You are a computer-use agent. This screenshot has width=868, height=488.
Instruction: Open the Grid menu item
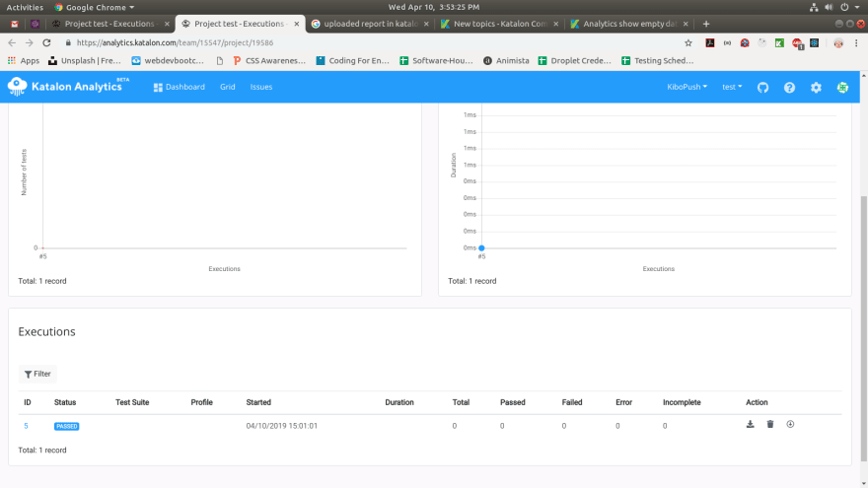(228, 87)
